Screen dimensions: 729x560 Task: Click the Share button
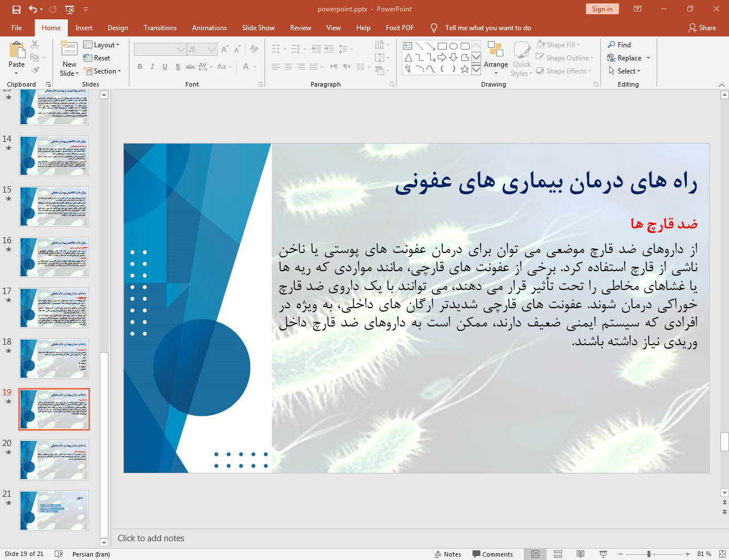(x=702, y=28)
